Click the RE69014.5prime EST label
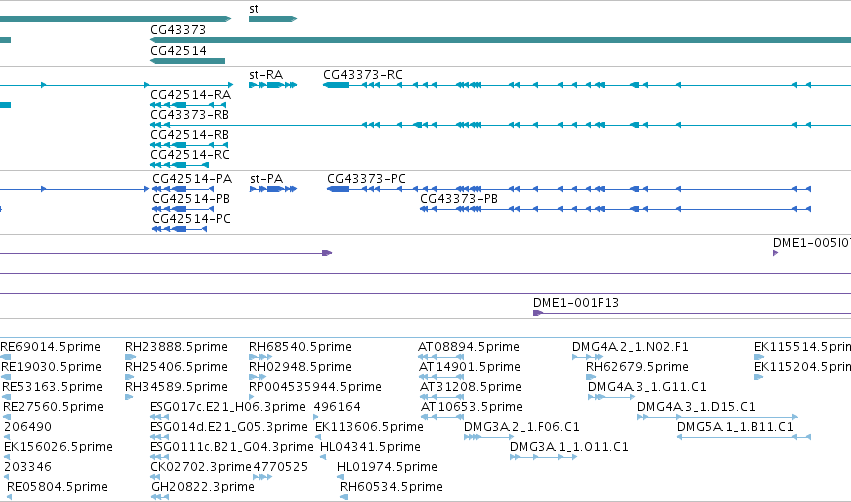The height and width of the screenshot is (502, 851). click(x=50, y=347)
